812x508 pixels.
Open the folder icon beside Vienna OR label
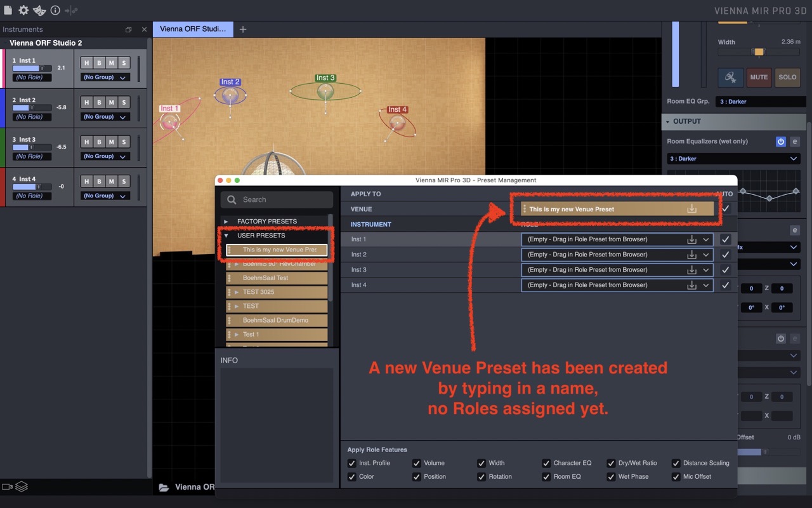[164, 487]
